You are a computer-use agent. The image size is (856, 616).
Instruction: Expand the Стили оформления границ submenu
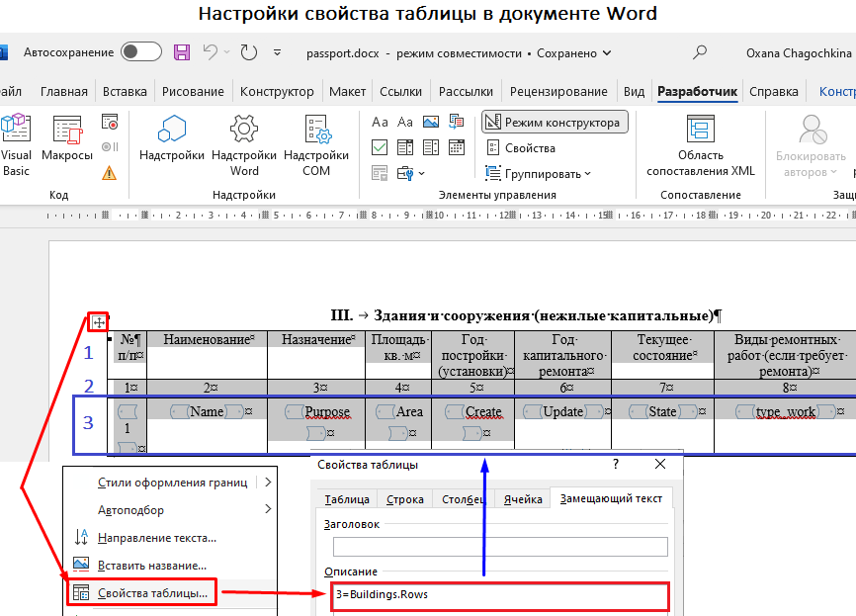pos(268,483)
